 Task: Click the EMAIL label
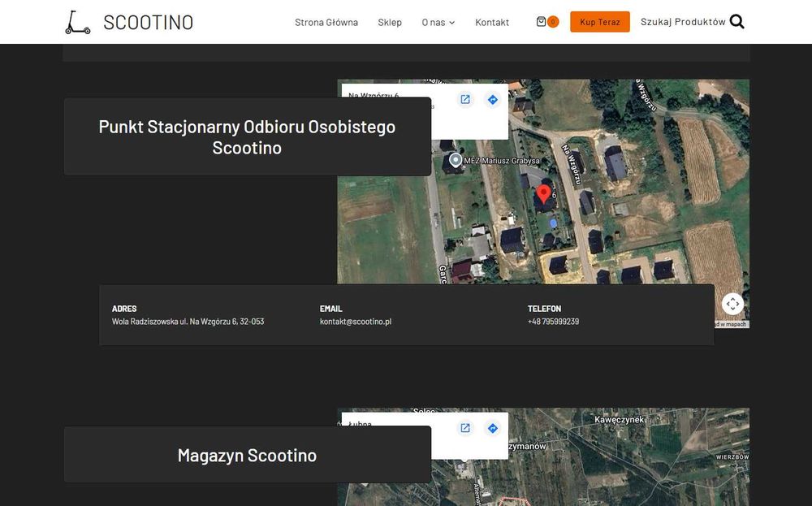tap(331, 309)
